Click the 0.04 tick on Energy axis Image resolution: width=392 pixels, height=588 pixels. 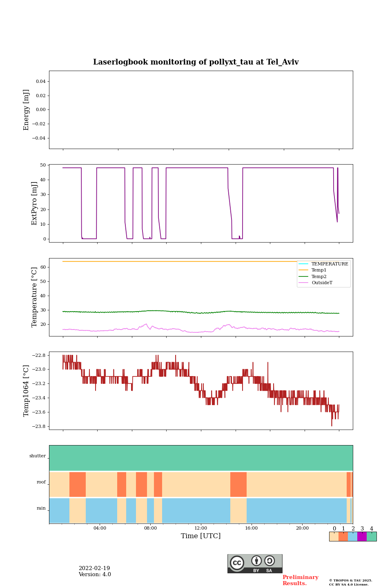coord(41,82)
